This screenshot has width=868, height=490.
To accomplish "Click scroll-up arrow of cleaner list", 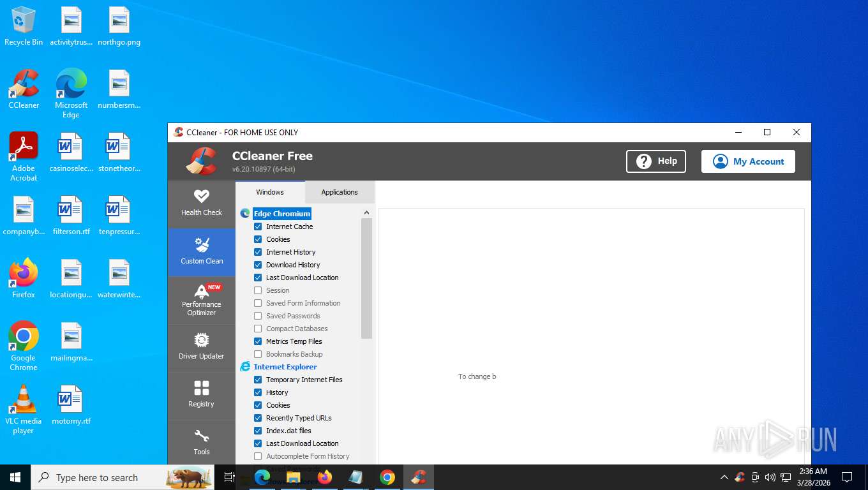I will 366,212.
